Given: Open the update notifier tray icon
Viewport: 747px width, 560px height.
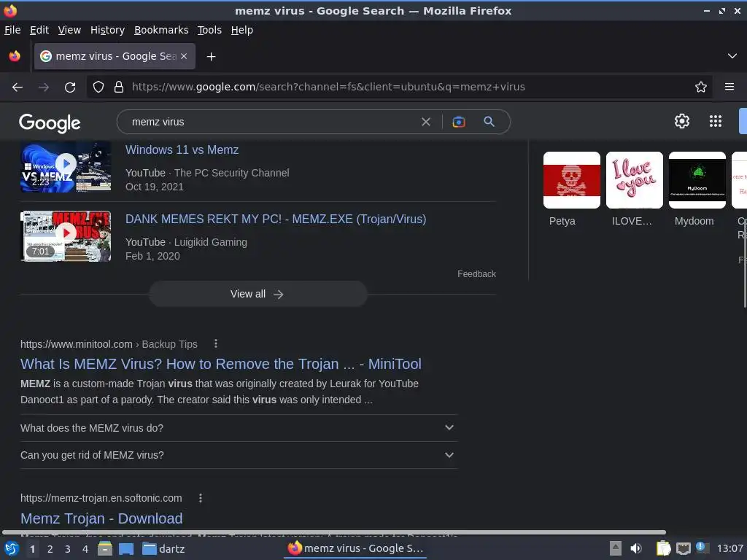Looking at the screenshot, I should pyautogui.click(x=702, y=548).
